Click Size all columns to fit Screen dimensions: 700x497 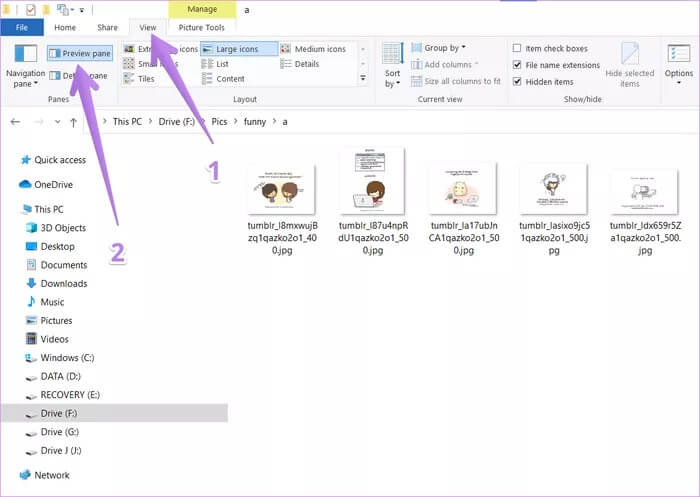coord(456,81)
